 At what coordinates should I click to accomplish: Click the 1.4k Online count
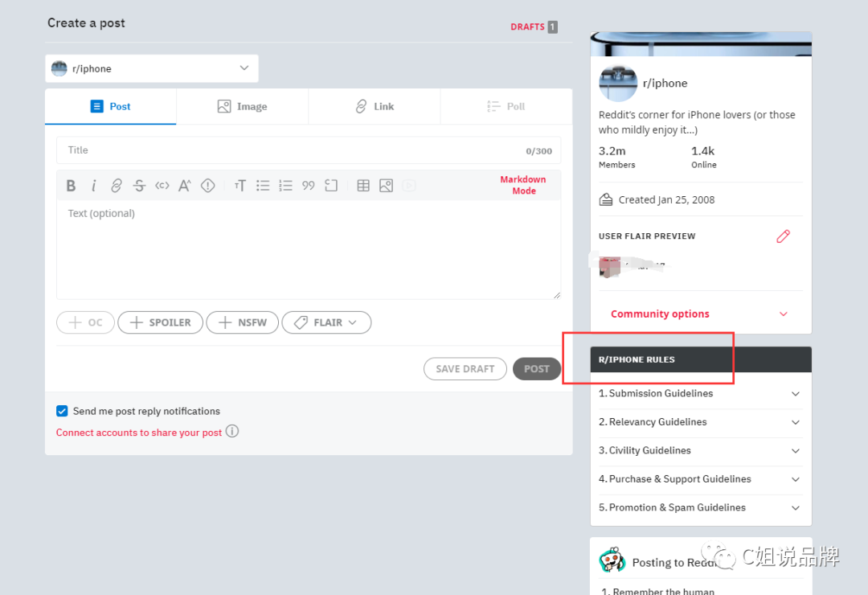(703, 157)
